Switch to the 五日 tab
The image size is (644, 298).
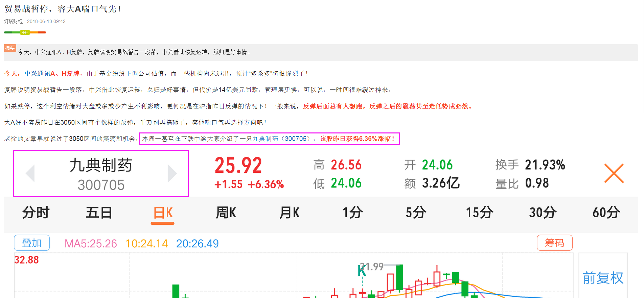pos(99,213)
